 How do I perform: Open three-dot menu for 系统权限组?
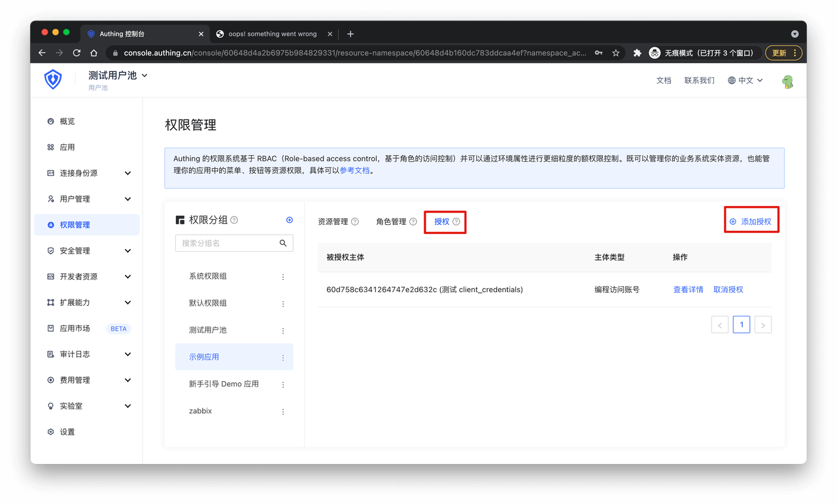(283, 277)
